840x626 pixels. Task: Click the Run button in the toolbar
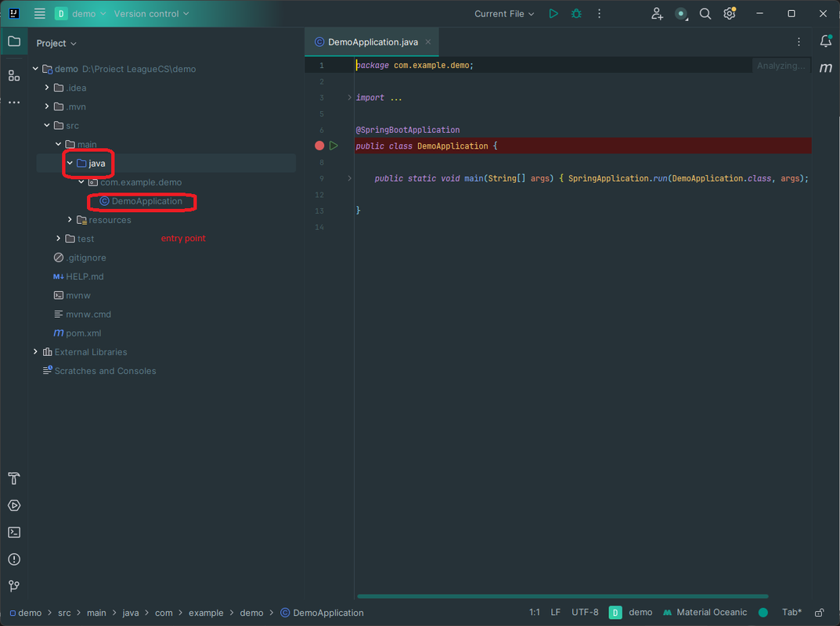point(553,13)
